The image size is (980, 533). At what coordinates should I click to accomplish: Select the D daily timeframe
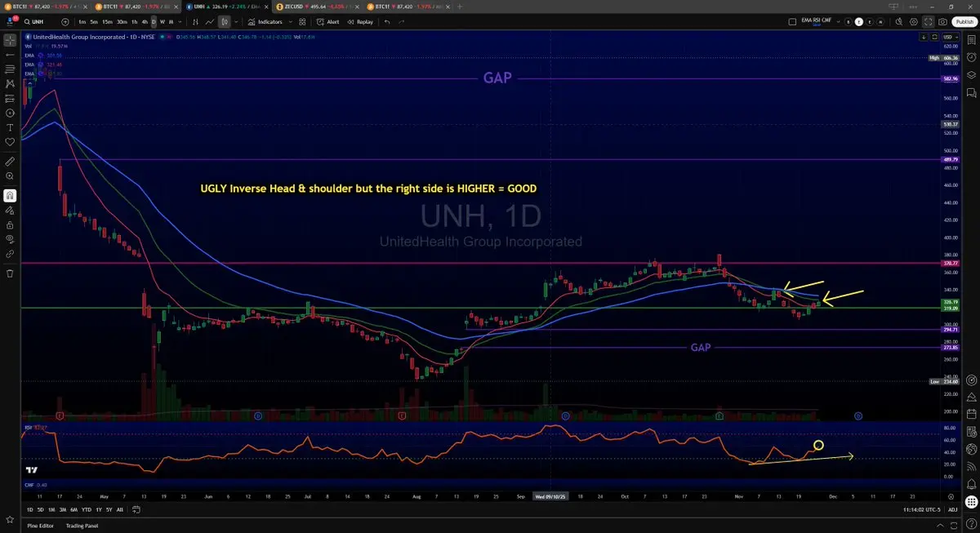coord(154,22)
